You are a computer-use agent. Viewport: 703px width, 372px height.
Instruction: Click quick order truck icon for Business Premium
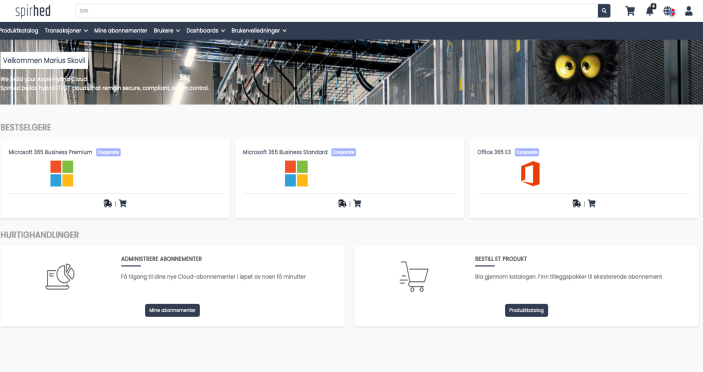[x=108, y=203]
